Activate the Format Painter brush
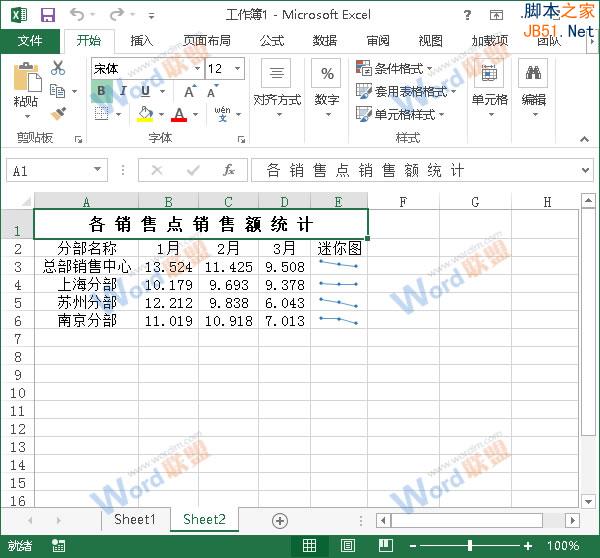 (58, 113)
